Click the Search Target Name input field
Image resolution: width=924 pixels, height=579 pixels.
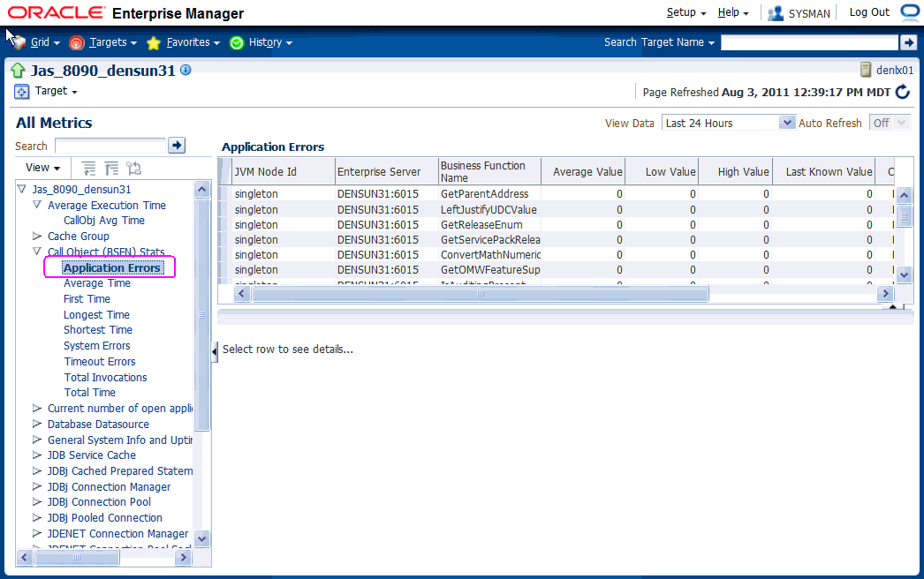click(809, 42)
